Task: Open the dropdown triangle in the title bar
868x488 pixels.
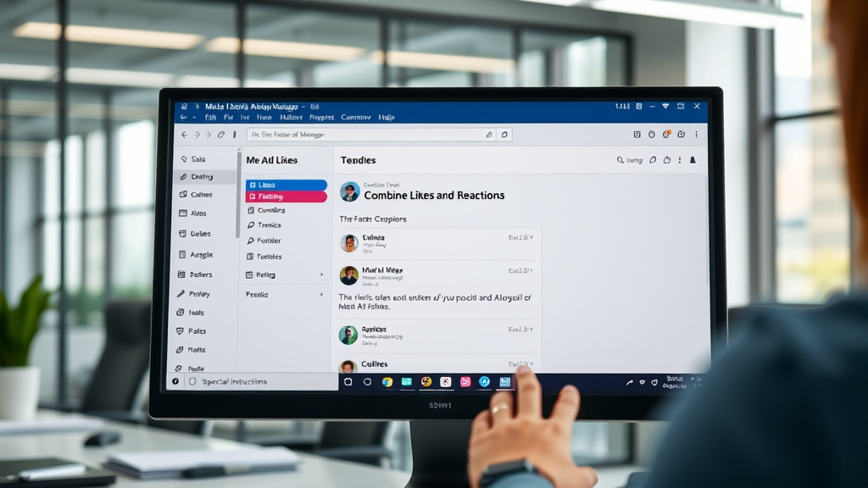Action: coord(665,106)
